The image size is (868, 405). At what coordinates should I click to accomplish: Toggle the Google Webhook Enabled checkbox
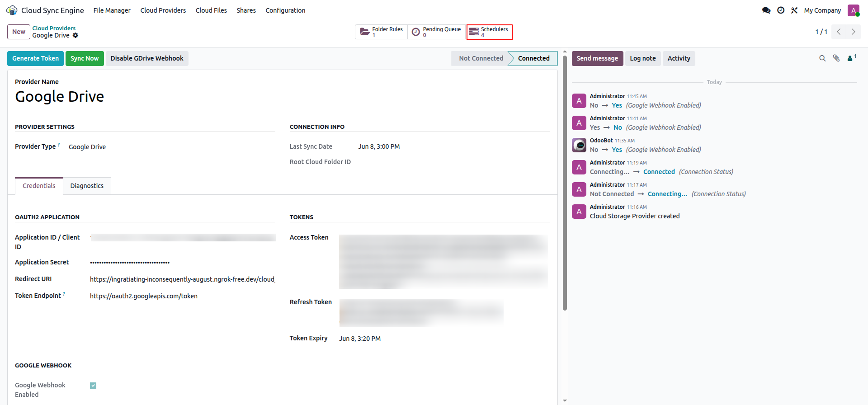[x=93, y=386]
